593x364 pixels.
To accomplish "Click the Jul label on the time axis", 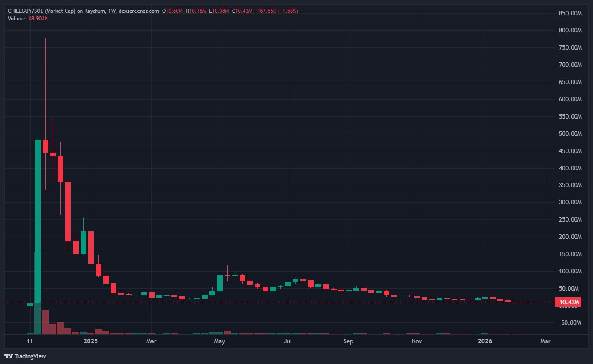I will 288,341.
